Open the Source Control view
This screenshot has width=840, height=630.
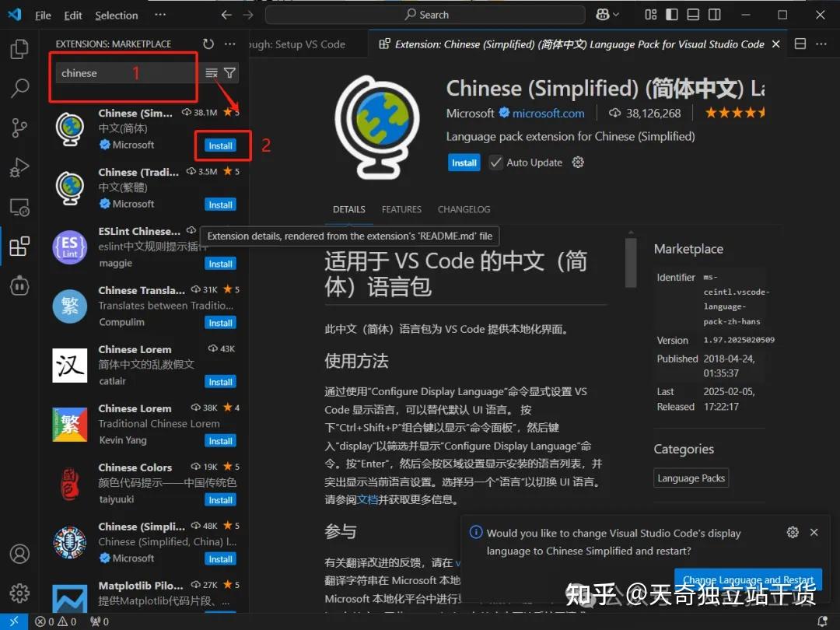pos(19,128)
